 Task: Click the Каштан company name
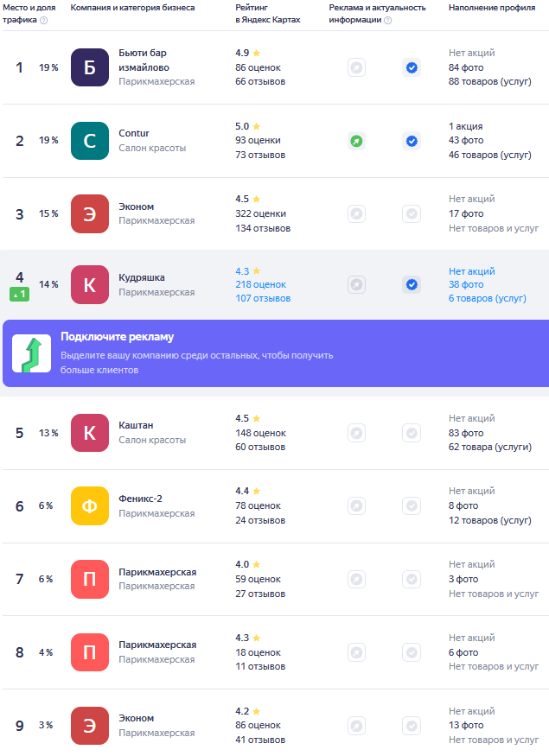[136, 425]
